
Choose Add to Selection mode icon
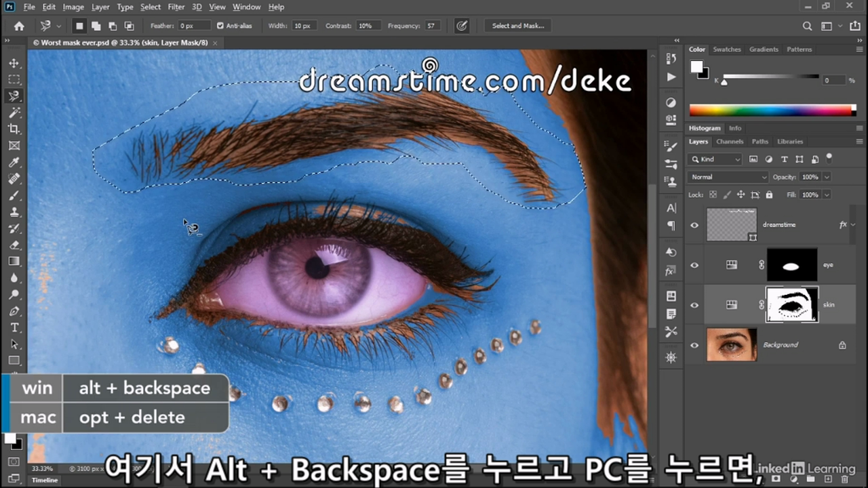click(96, 26)
